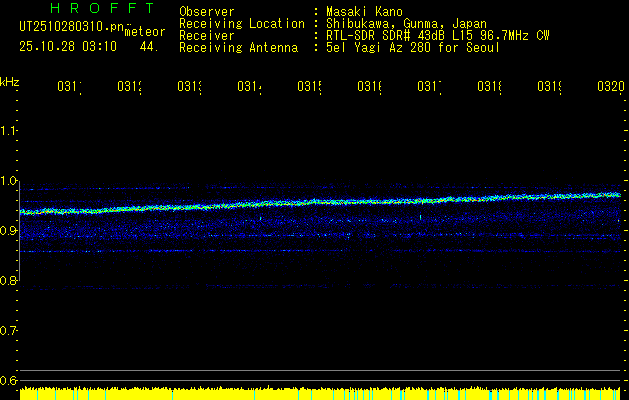Click the 1.0 kHz frequency tick label
The height and width of the screenshot is (400, 629).
9,181
